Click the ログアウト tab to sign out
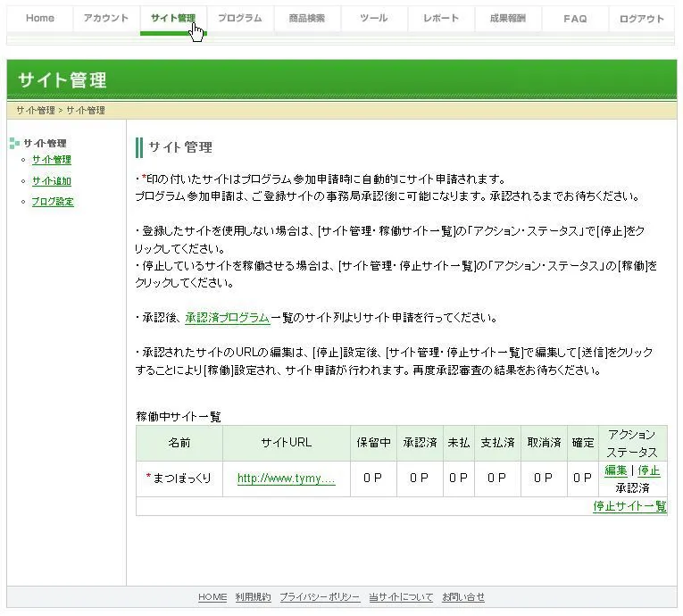This screenshot has width=683, height=616. [x=642, y=19]
